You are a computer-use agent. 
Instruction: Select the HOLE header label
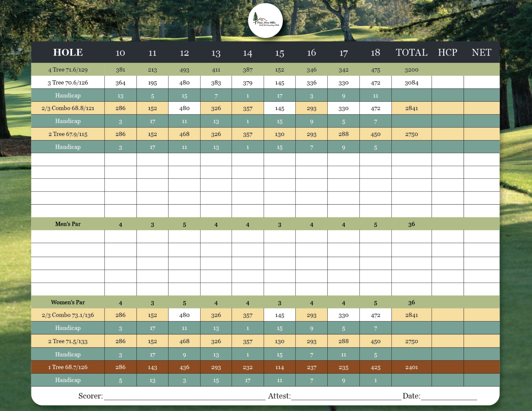68,52
